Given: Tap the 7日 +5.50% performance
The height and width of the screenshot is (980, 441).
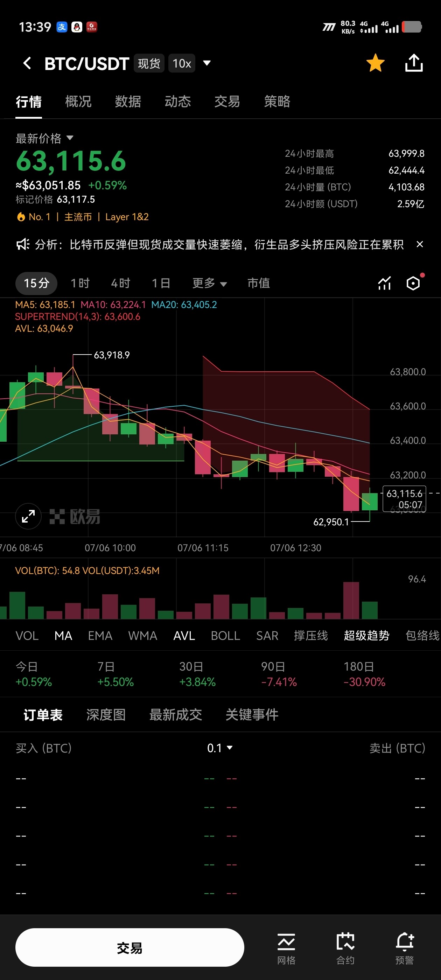Looking at the screenshot, I should pyautogui.click(x=115, y=674).
